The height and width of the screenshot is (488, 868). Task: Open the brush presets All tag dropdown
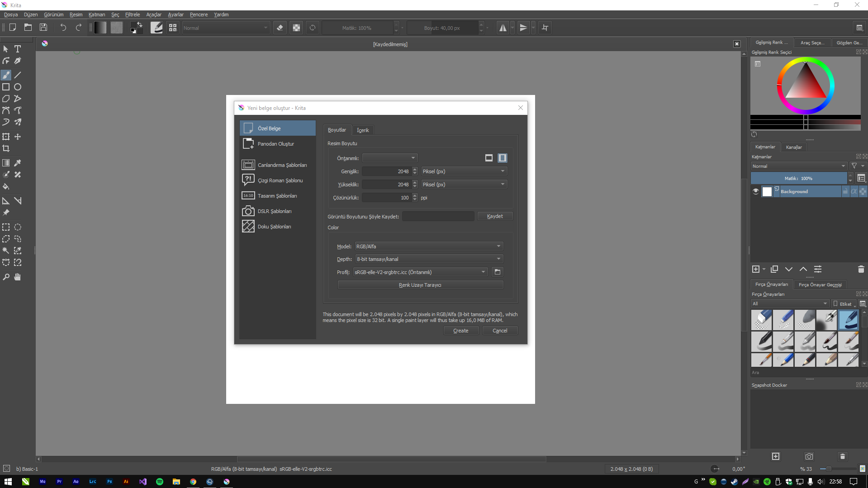pos(790,304)
